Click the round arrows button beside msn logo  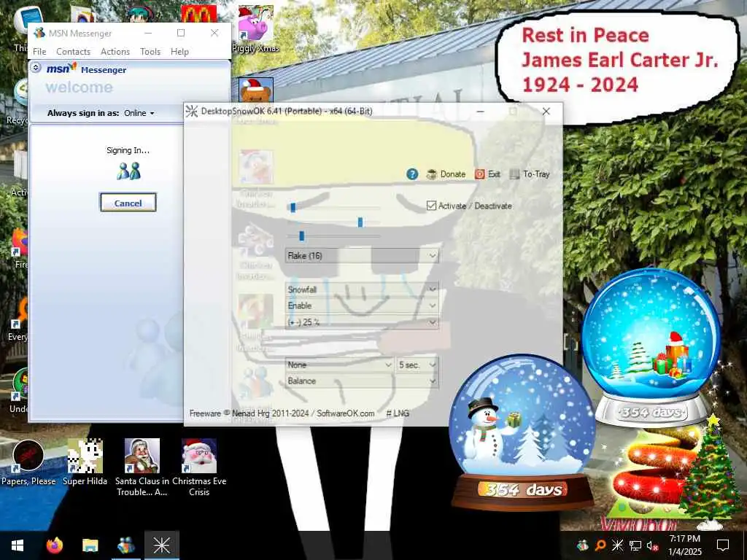[x=36, y=68]
